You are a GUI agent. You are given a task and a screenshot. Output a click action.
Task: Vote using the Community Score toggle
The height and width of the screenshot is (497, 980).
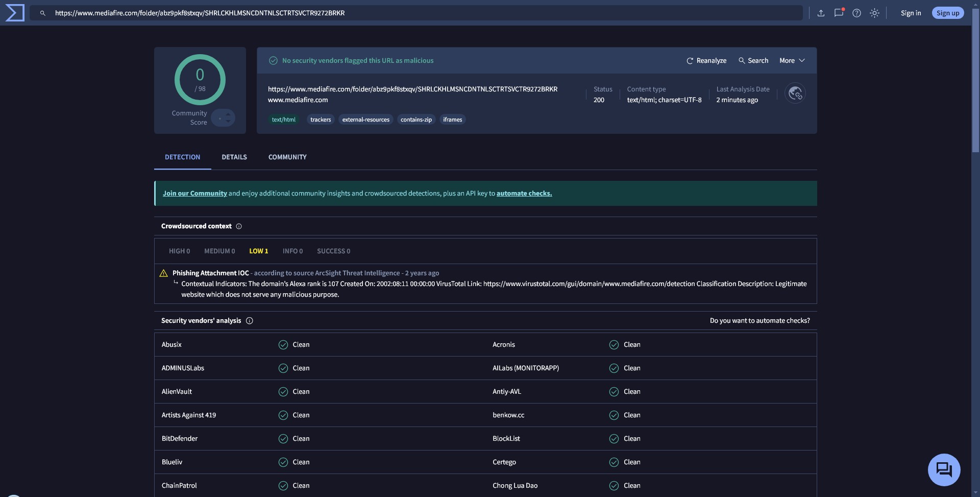[x=223, y=118]
